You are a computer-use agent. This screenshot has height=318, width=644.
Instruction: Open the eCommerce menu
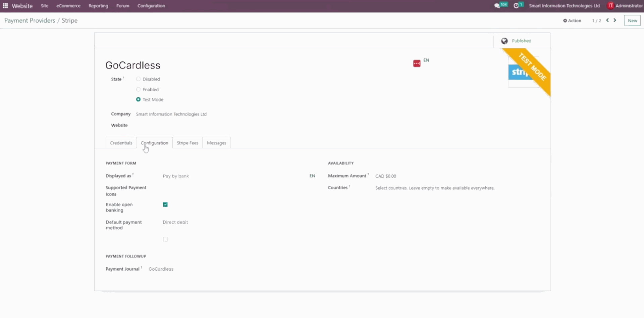pos(68,6)
